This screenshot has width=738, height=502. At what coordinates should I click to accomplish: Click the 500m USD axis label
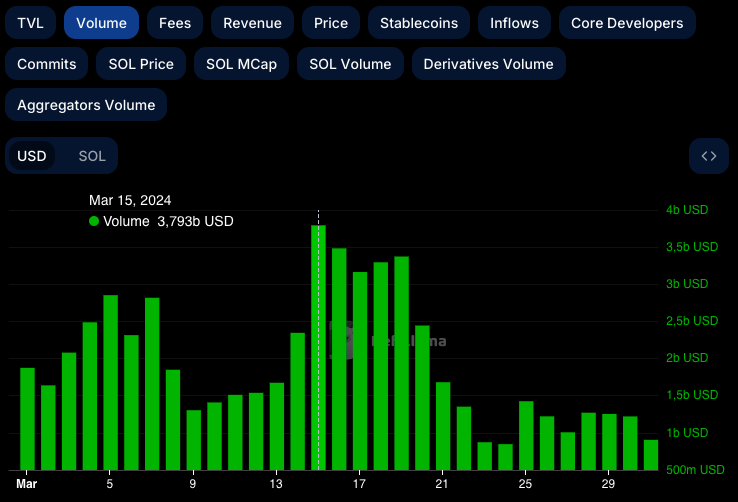tap(695, 470)
